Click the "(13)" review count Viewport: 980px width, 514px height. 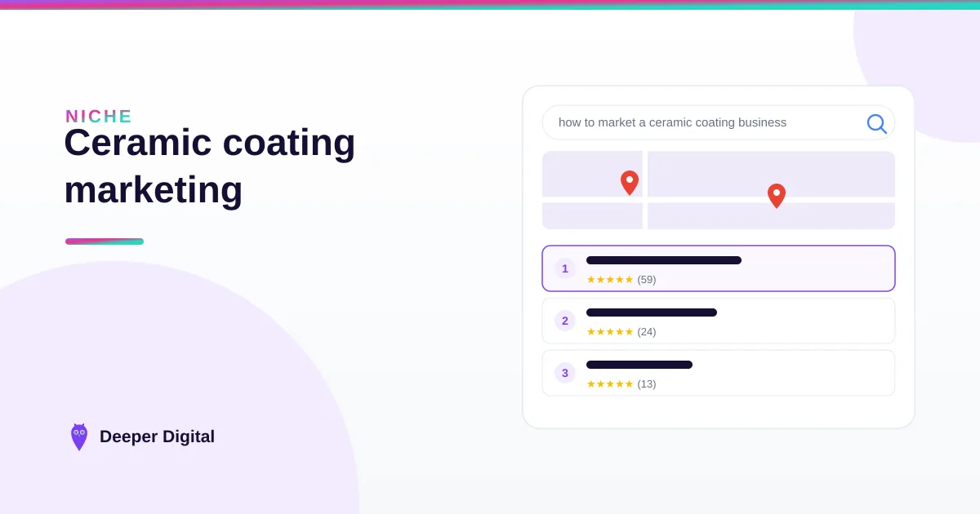[647, 383]
